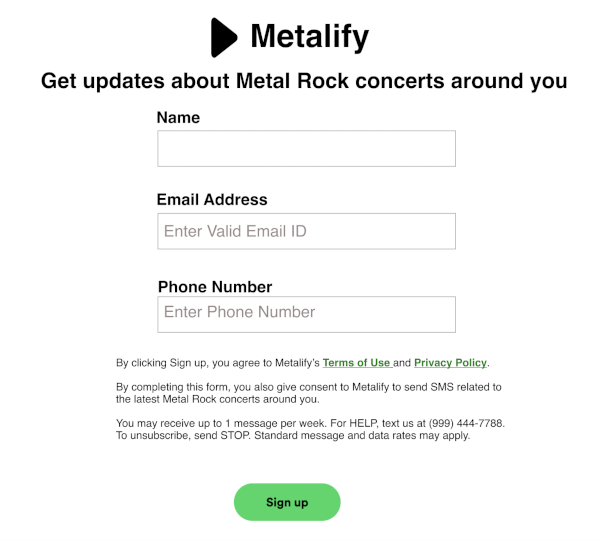Click the "latest Metal Rock concerts" text line
The height and width of the screenshot is (542, 600).
(218, 400)
